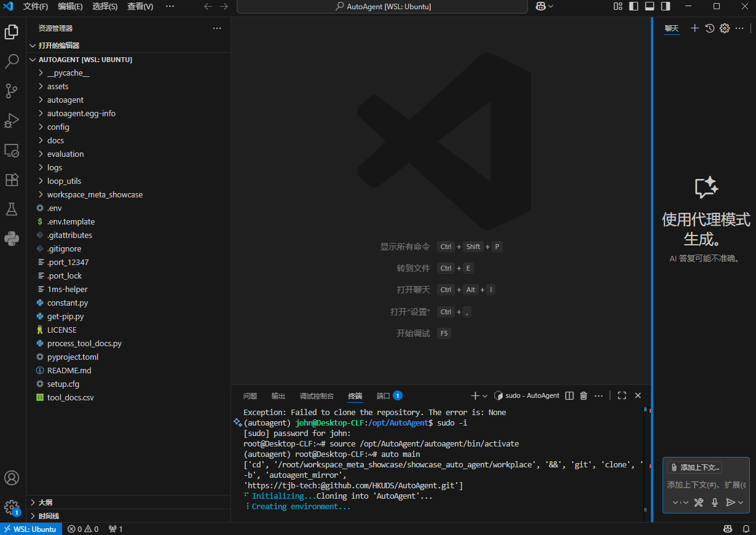The height and width of the screenshot is (535, 756).
Task: Open send options dropdown arrow
Action: click(741, 502)
